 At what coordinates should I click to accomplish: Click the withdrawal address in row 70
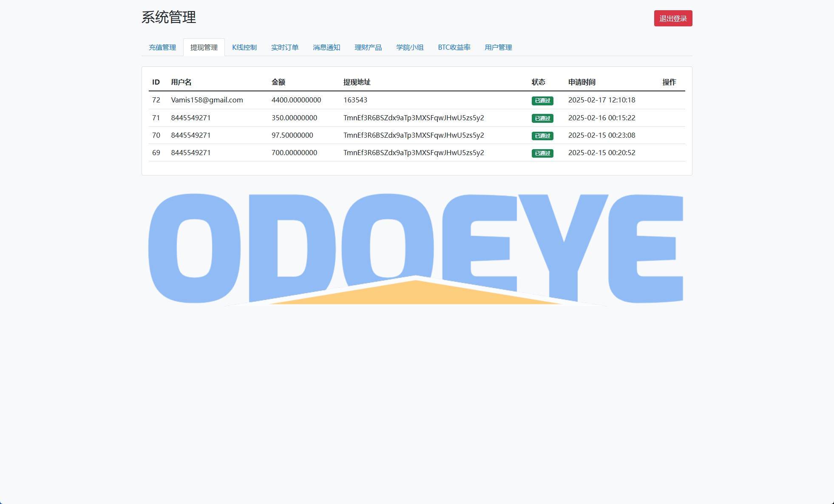tap(413, 135)
